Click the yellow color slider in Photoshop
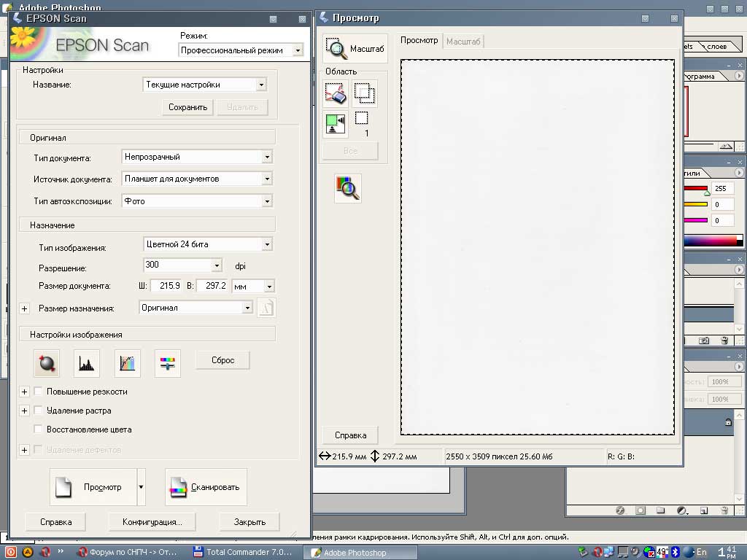The height and width of the screenshot is (560, 747). click(x=696, y=204)
